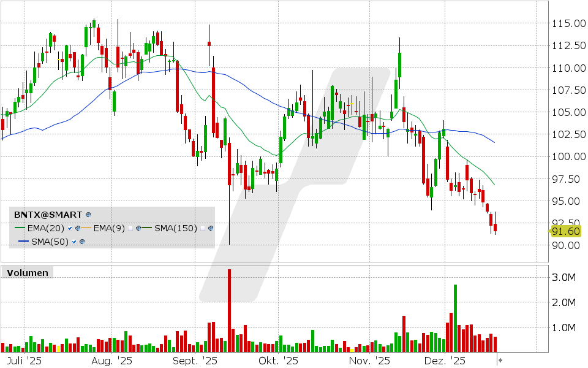Click the green EMA(20) line sample
Viewport: 588px width, 368px height.
pos(20,228)
